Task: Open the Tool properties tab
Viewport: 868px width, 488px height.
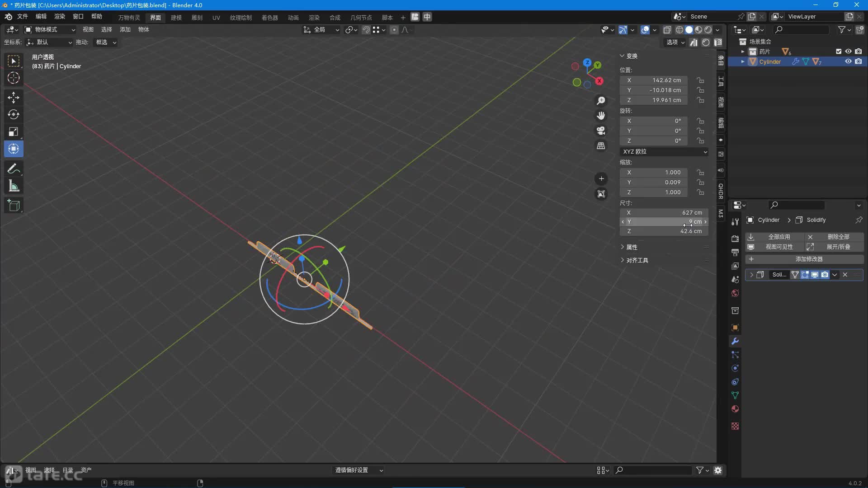Action: (x=735, y=221)
